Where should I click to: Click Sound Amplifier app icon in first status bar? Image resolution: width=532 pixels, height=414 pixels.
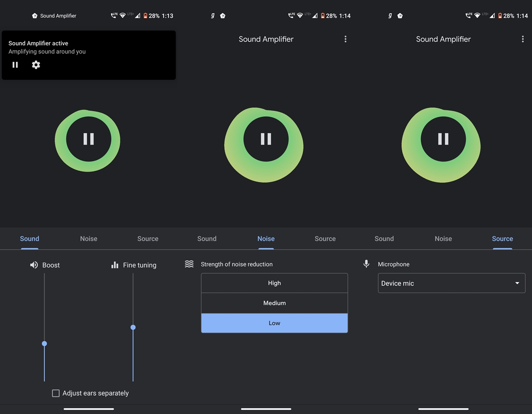(35, 16)
